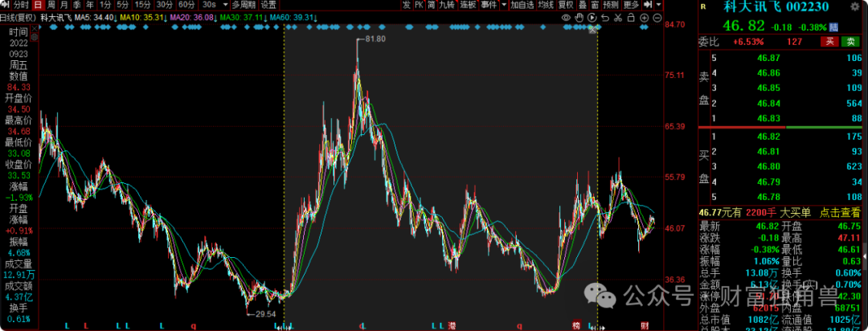
Task: Select the scissors cut tool icon
Action: pyautogui.click(x=618, y=18)
